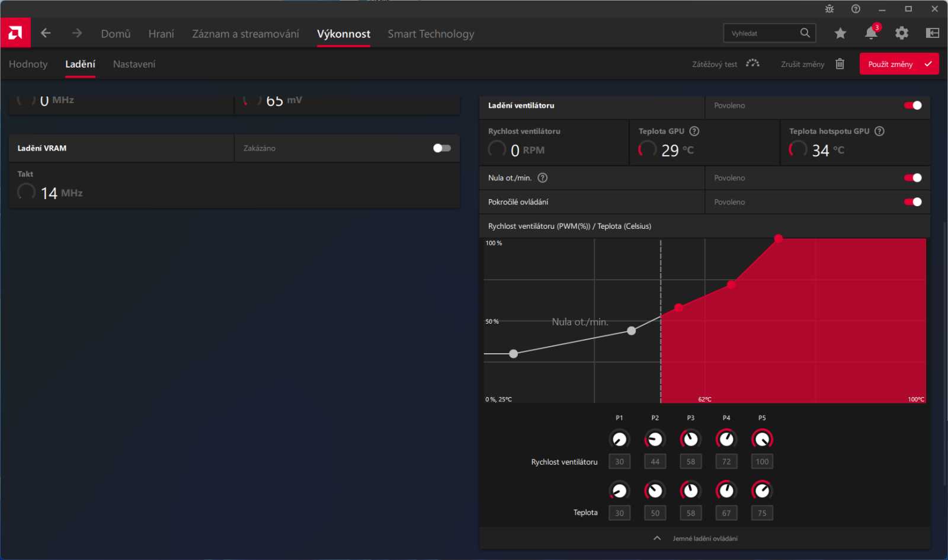Click the Zátěžový test gauge icon
The height and width of the screenshot is (560, 948).
[x=752, y=63]
